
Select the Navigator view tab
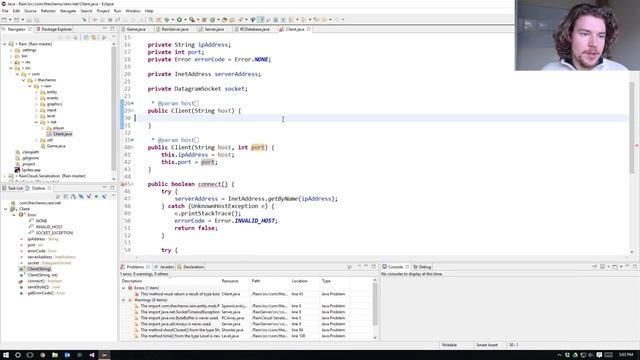[16, 29]
